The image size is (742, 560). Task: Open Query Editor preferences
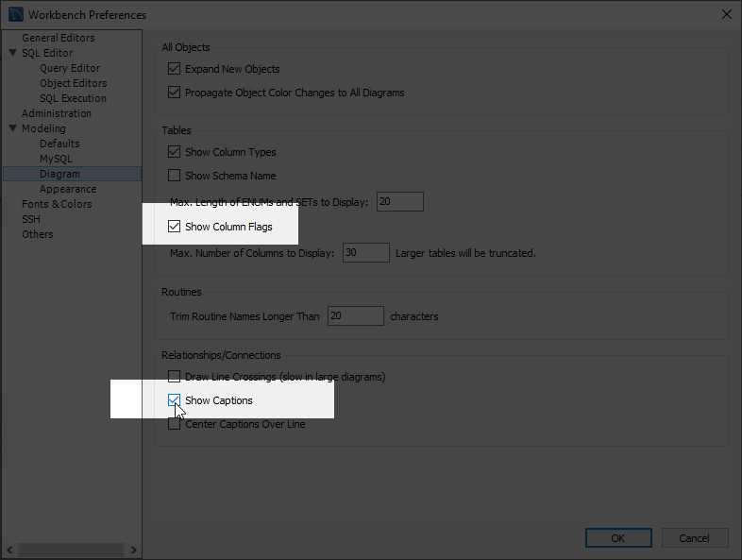click(70, 68)
